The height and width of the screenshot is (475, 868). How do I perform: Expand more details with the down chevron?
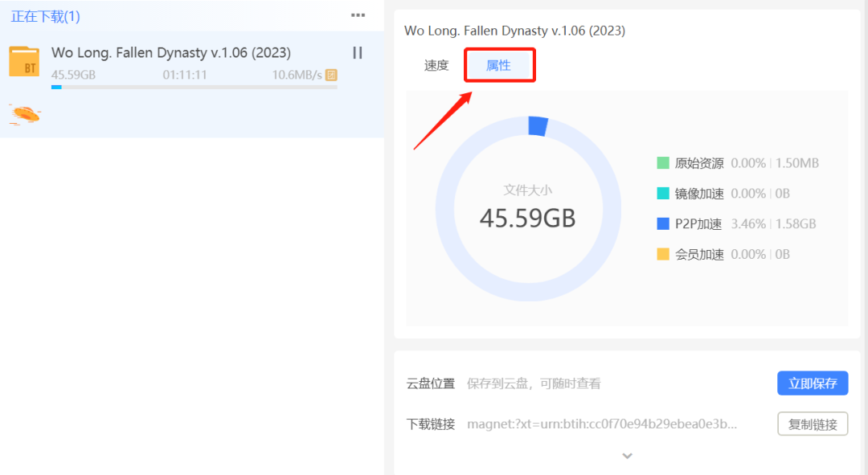click(x=627, y=456)
